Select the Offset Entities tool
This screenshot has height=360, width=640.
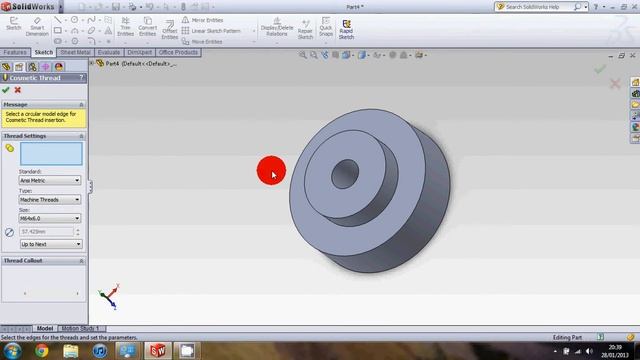pyautogui.click(x=169, y=30)
